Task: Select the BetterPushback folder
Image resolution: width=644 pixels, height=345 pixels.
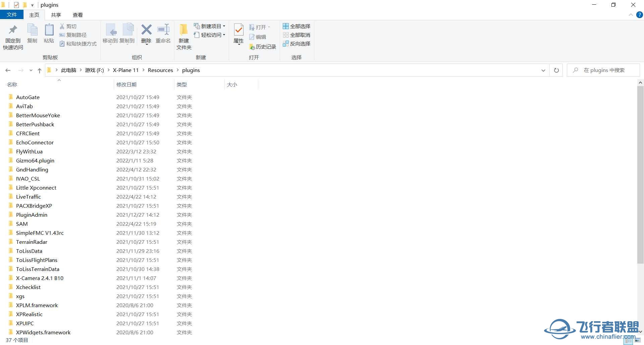Action: pyautogui.click(x=35, y=124)
